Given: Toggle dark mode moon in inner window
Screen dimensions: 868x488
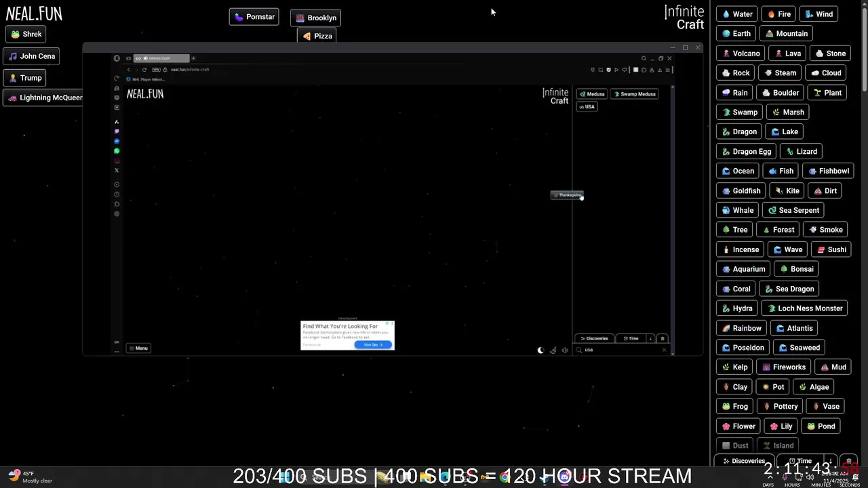Looking at the screenshot, I should [540, 350].
